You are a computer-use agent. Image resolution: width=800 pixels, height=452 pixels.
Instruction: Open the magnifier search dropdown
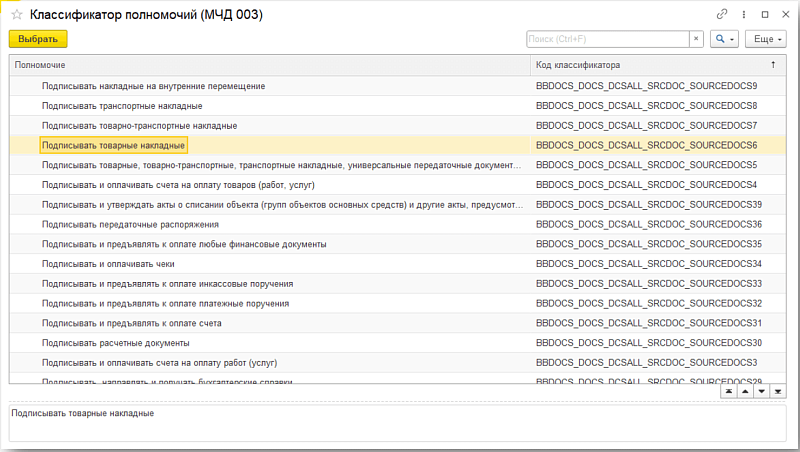[724, 39]
